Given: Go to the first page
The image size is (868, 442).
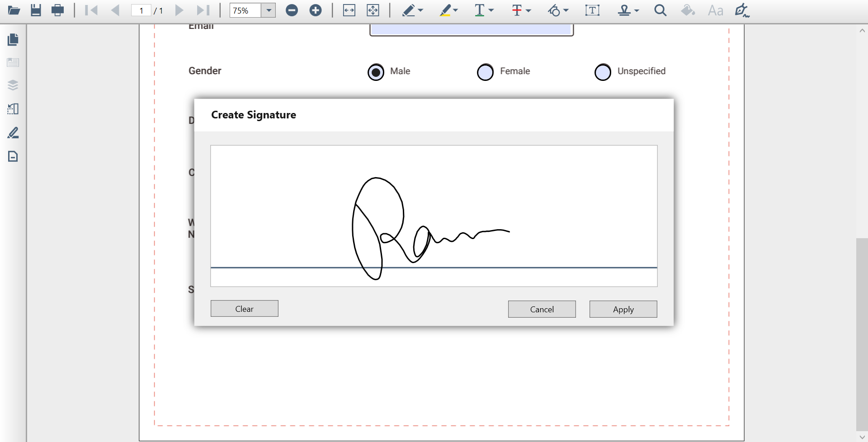Looking at the screenshot, I should (x=91, y=10).
